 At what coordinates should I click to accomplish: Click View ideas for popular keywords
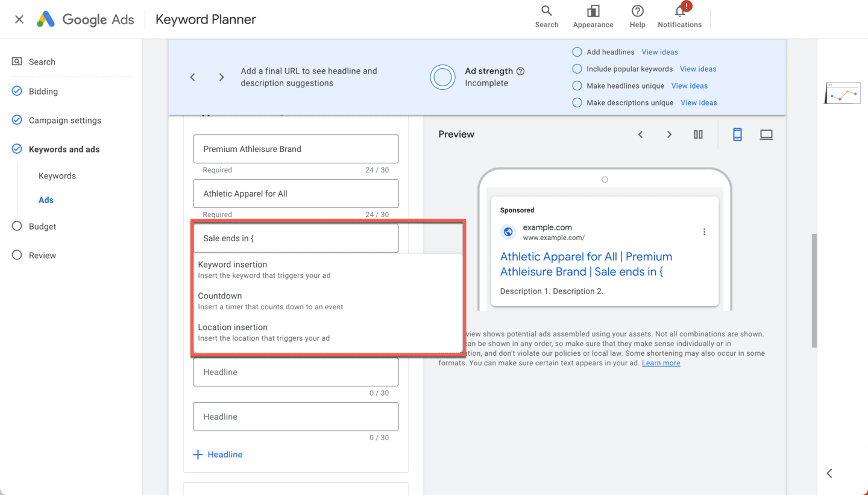698,69
